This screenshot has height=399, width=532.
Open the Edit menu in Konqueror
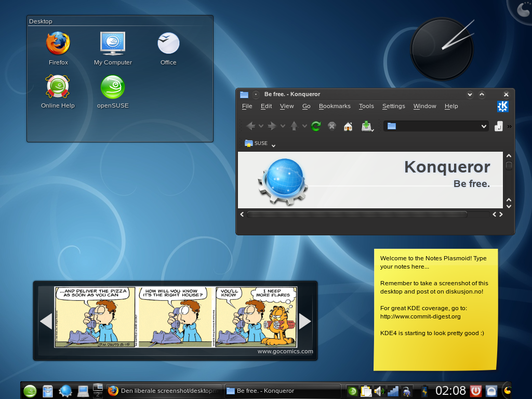coord(267,106)
